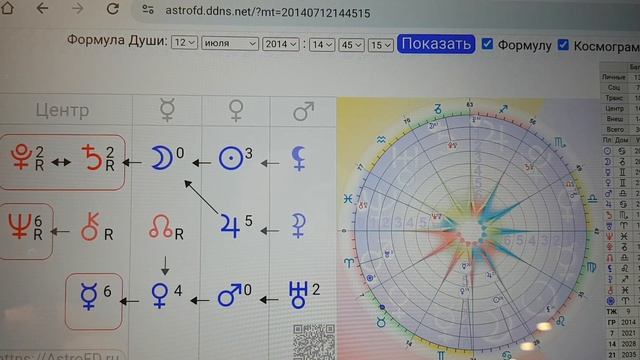Click the blue Venus symbol with 4
The height and width of the screenshot is (360, 640).
159,296
